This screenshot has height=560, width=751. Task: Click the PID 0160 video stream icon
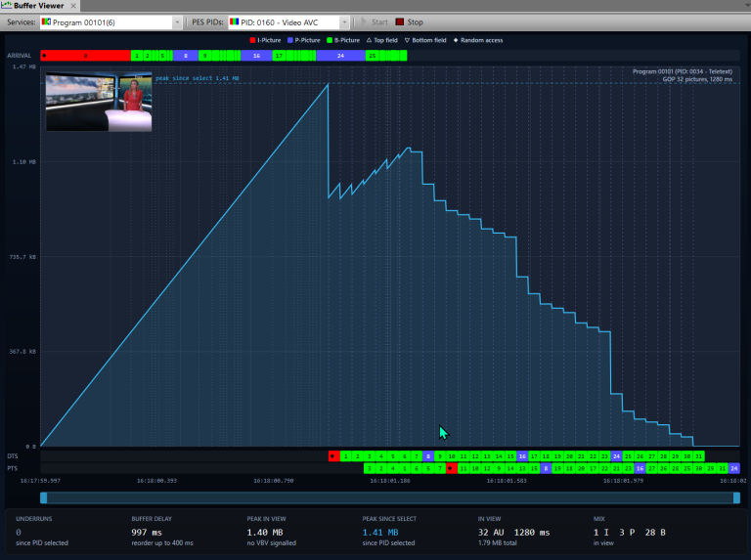[x=235, y=22]
